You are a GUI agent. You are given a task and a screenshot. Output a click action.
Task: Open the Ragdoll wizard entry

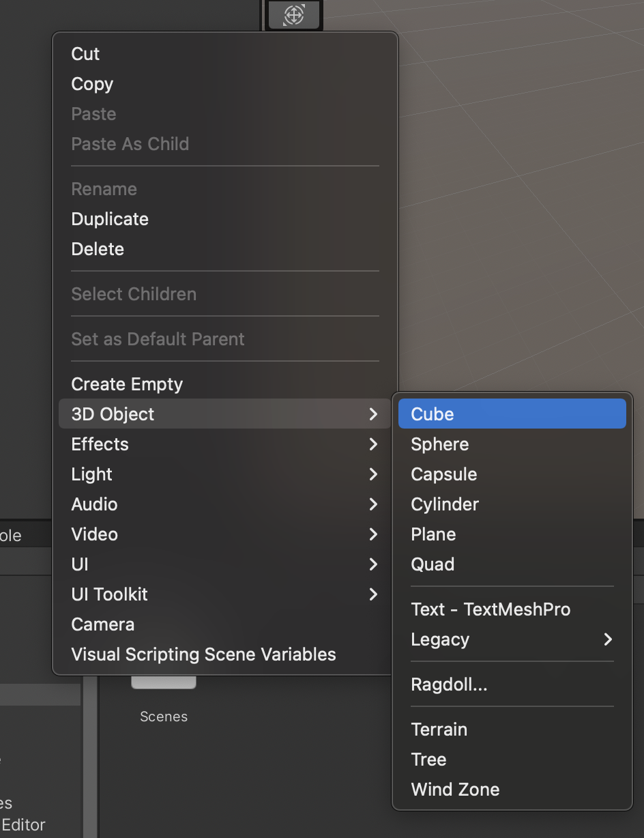[x=449, y=684]
